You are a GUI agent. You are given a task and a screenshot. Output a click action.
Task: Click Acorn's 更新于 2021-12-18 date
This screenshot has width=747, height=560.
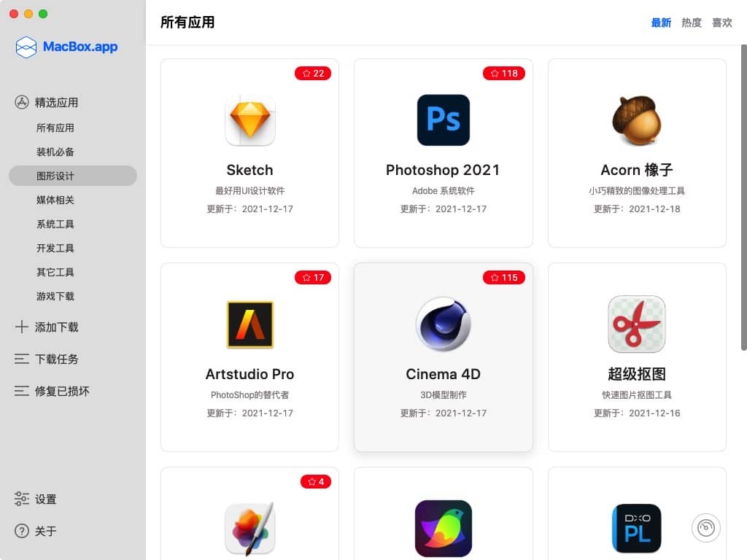636,209
